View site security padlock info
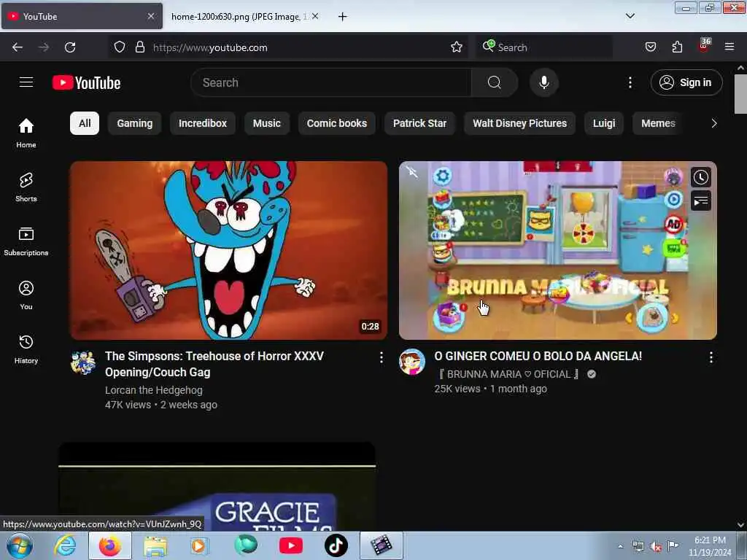The height and width of the screenshot is (560, 747). [x=139, y=47]
